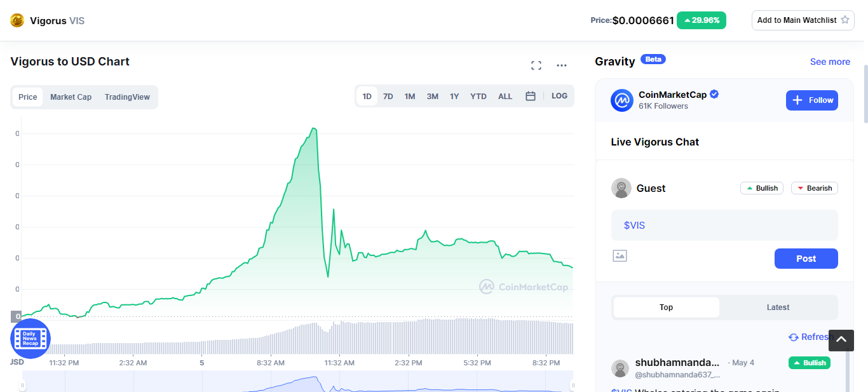Select the 1Y time range

(x=454, y=97)
